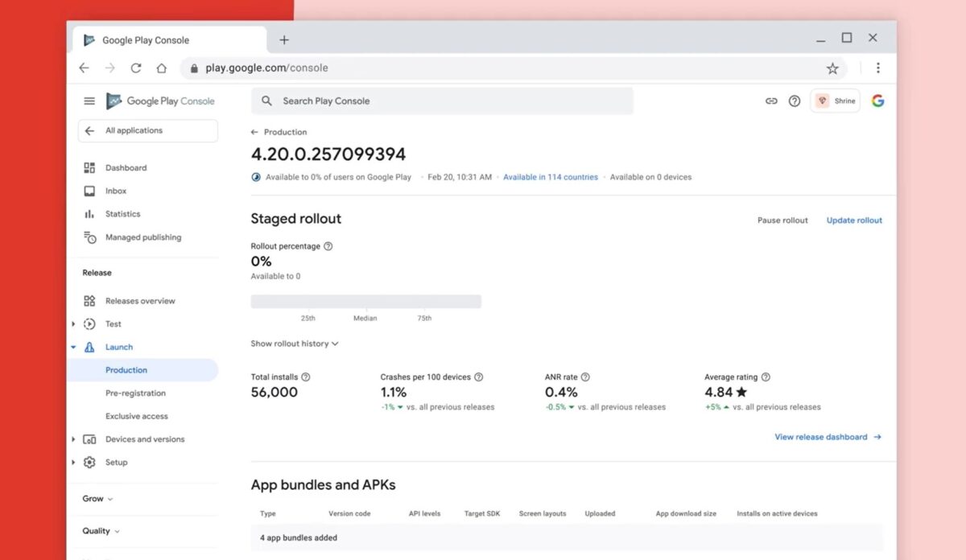The width and height of the screenshot is (966, 560).
Task: Bookmark this page with star icon
Action: tap(832, 68)
